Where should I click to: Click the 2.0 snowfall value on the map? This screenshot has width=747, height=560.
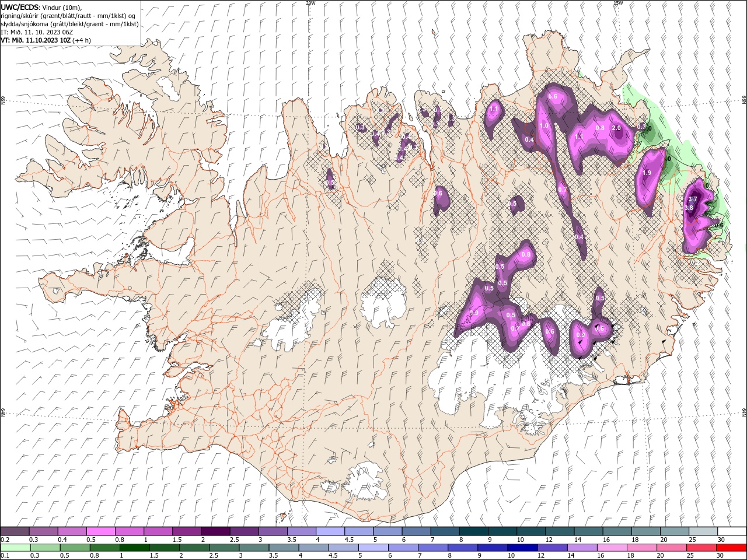[616, 128]
